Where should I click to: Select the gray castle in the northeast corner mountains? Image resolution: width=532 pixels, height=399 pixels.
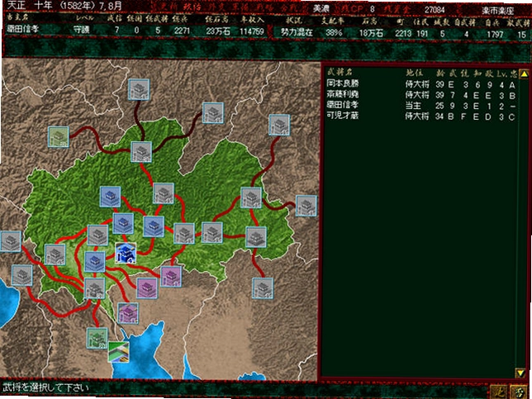[279, 126]
